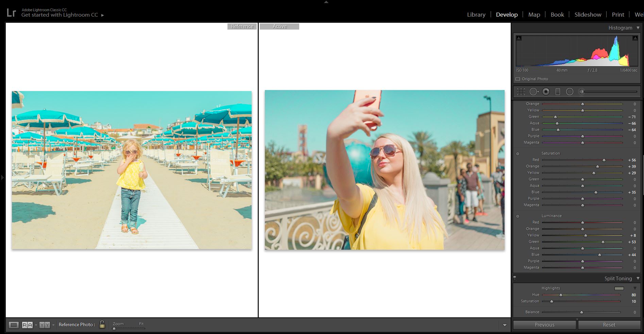Toggle the highlight clipping indicator in histogram
The image size is (644, 334).
[635, 38]
